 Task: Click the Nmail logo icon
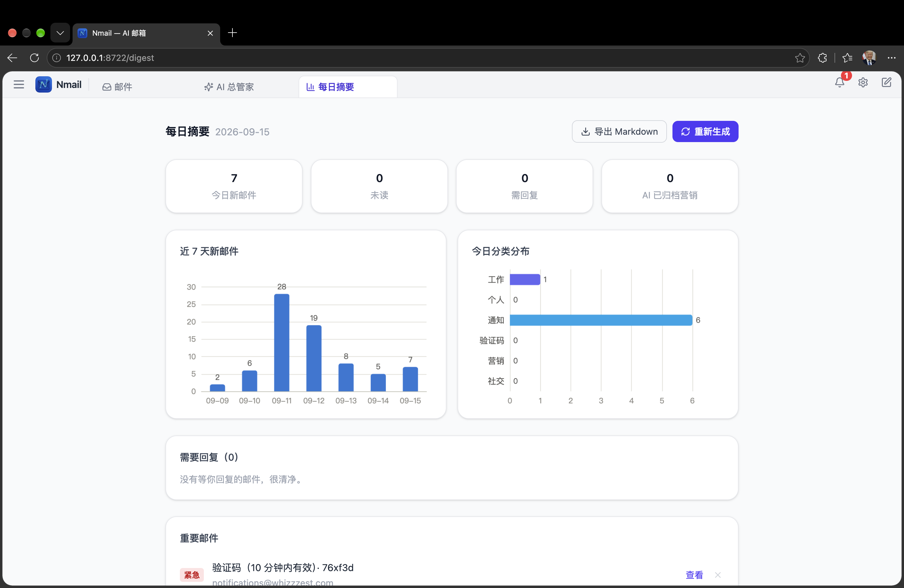tap(44, 84)
